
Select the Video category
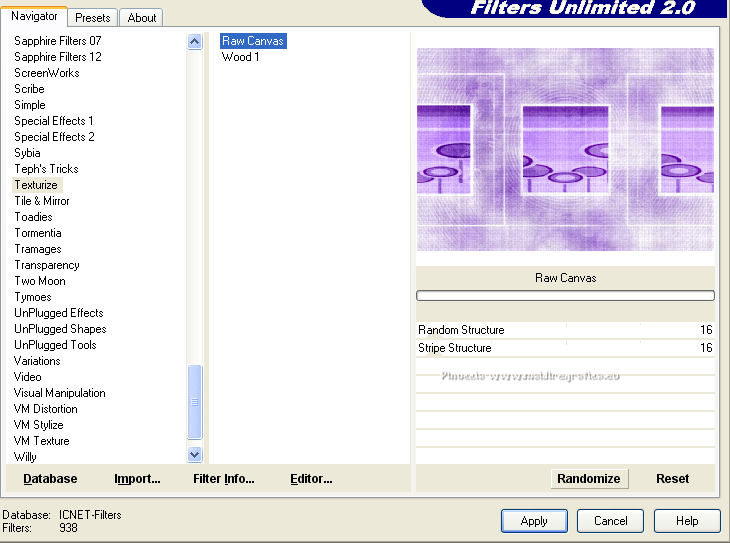tap(27, 377)
